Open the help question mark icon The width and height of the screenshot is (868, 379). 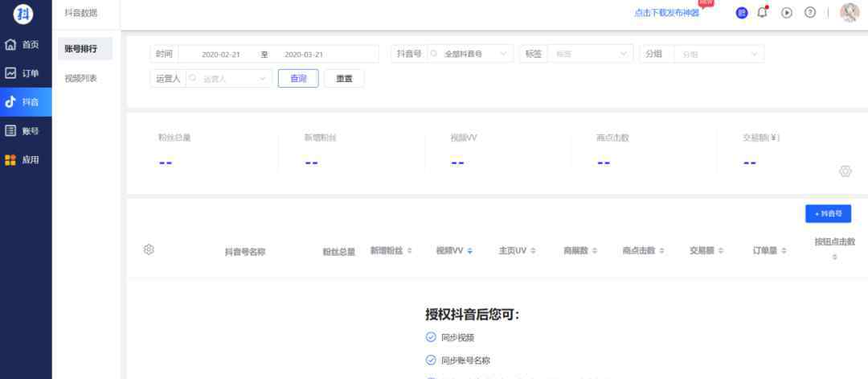810,12
